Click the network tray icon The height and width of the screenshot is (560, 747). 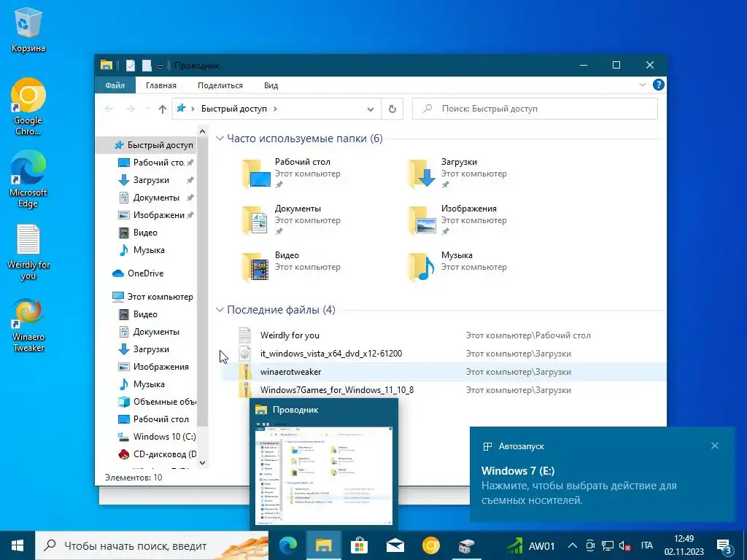(608, 545)
